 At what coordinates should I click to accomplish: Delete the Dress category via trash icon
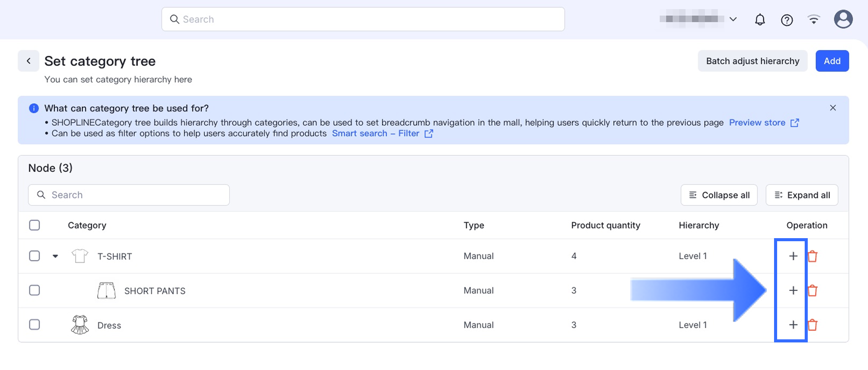(812, 325)
